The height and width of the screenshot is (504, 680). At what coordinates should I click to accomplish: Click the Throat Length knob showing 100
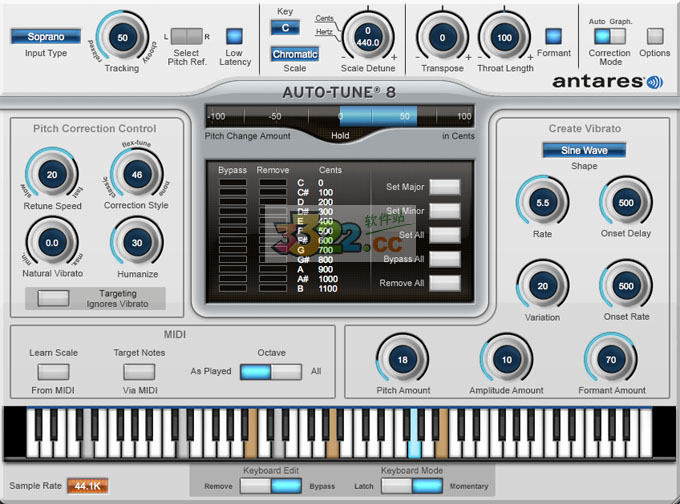click(504, 38)
